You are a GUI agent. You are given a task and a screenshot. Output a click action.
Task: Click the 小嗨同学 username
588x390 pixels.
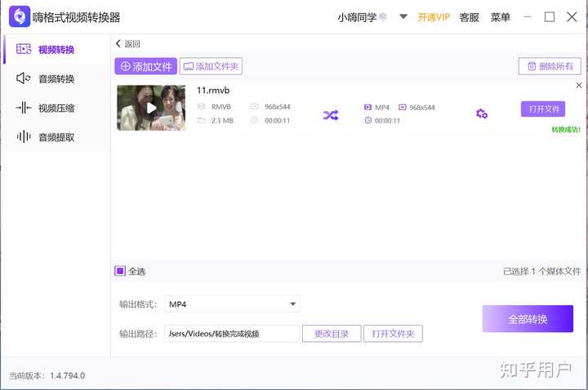point(357,17)
